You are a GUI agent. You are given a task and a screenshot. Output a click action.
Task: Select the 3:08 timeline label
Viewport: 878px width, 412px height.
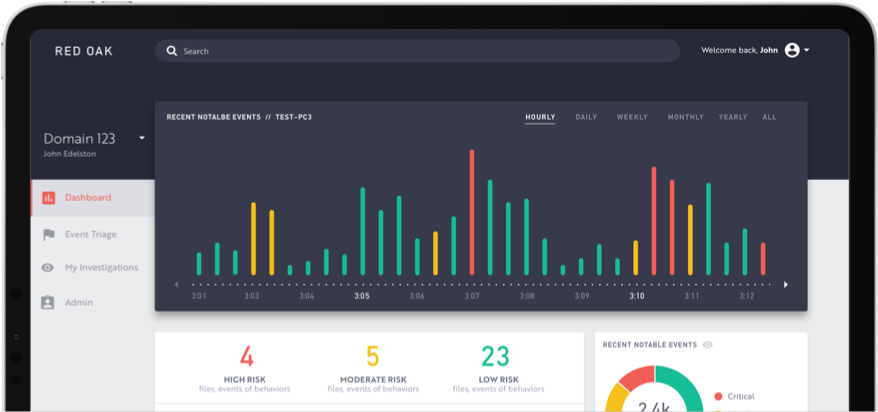click(x=527, y=296)
